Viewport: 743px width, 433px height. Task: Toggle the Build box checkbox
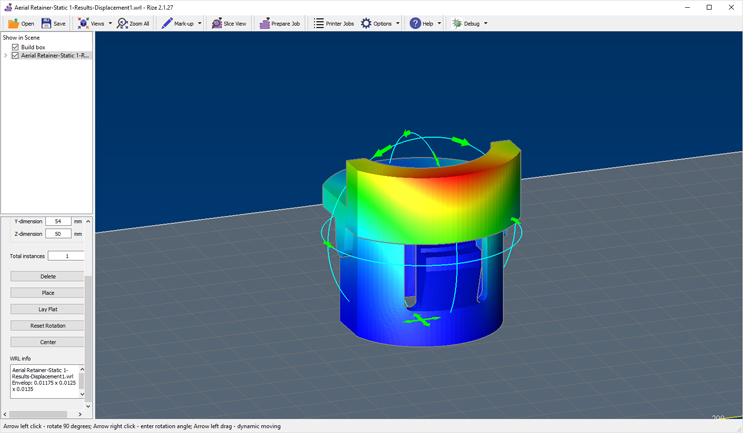coord(15,47)
